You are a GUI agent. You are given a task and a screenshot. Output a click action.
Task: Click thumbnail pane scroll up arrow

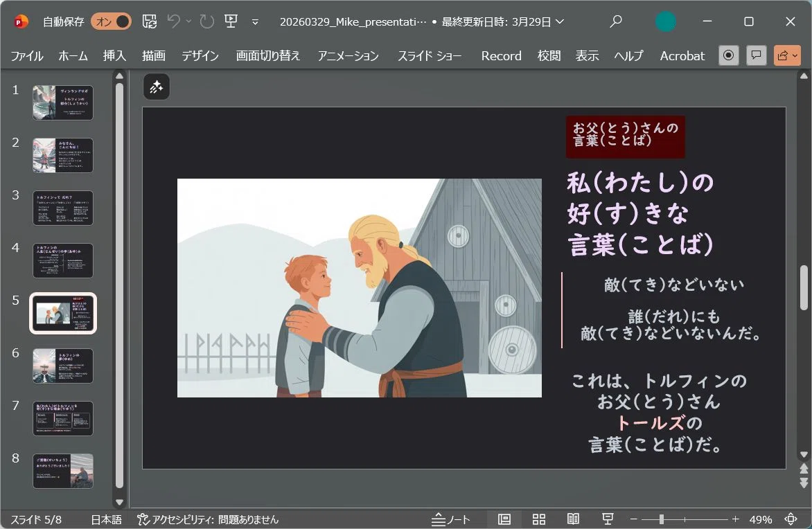(120, 76)
